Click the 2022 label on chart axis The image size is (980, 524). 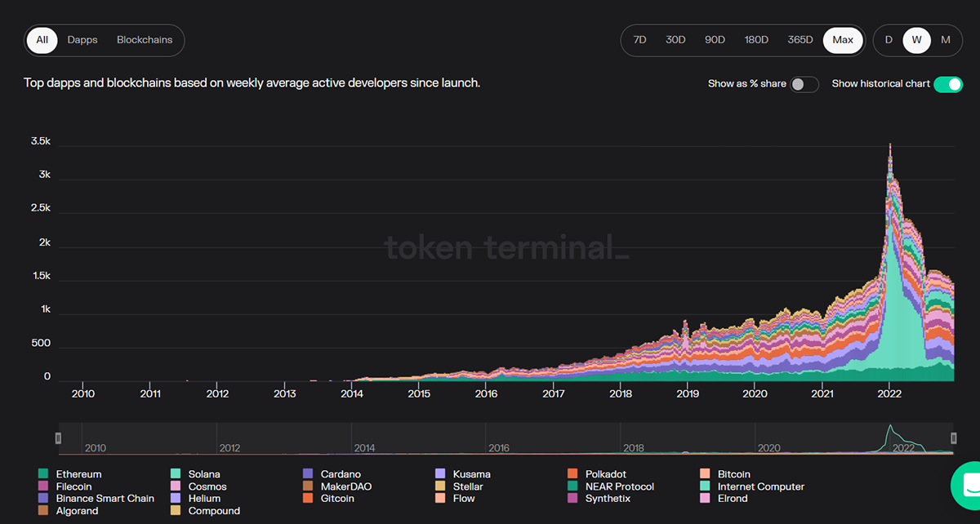click(889, 393)
